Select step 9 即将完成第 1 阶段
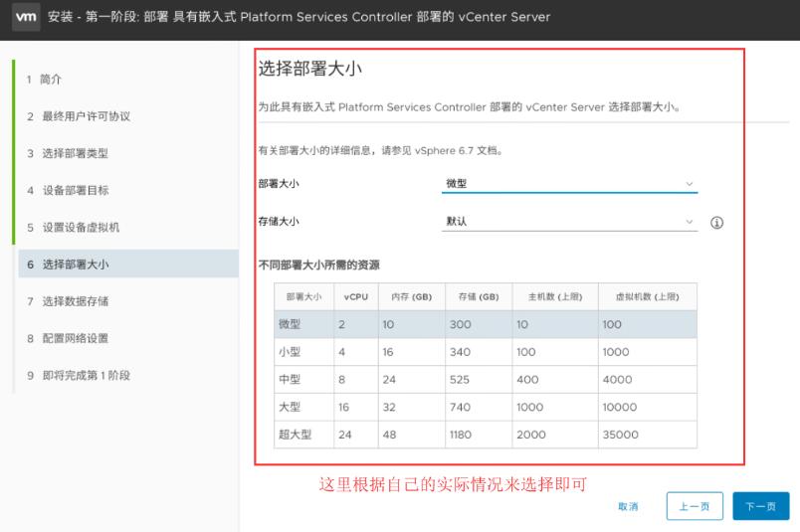The image size is (800, 532). 79,376
